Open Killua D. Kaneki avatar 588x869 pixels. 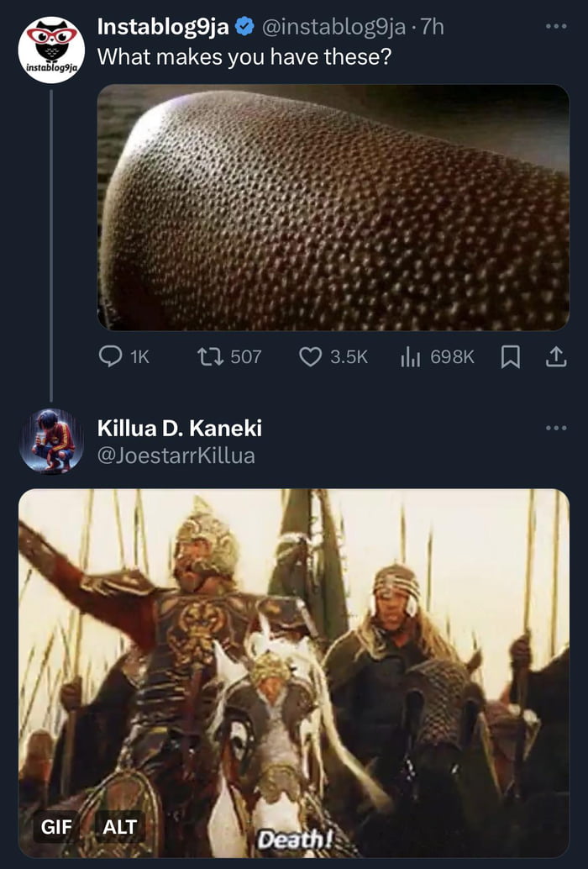pos(51,441)
